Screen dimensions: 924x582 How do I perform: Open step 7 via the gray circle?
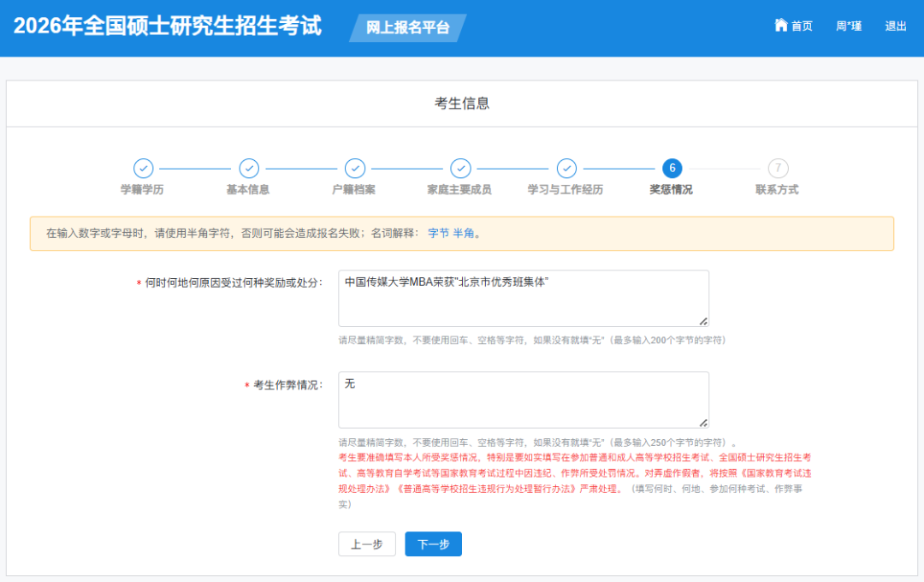click(779, 169)
